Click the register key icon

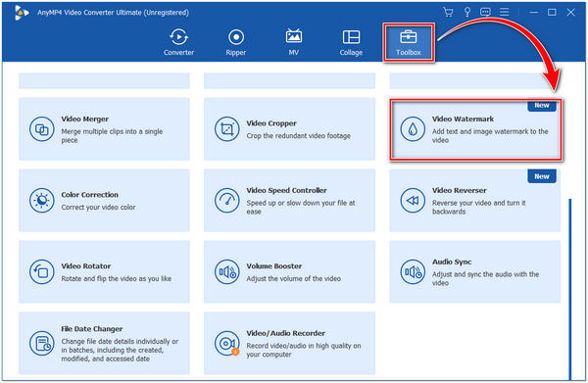(x=467, y=12)
